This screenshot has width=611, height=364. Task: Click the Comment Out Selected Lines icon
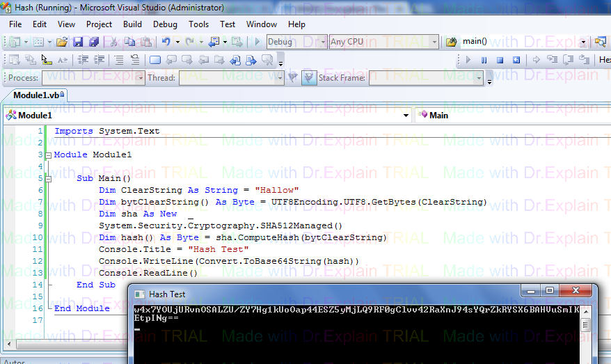pos(119,60)
